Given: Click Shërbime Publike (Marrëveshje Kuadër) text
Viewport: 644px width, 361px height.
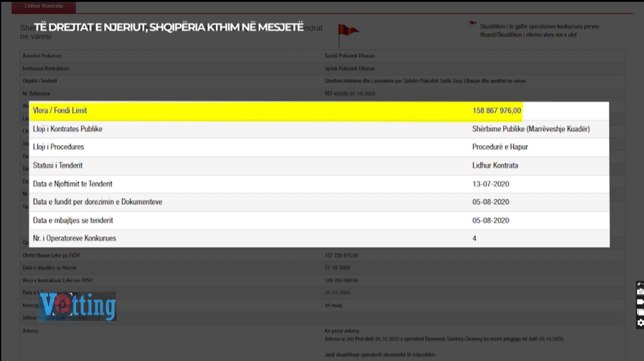Looking at the screenshot, I should (x=530, y=129).
